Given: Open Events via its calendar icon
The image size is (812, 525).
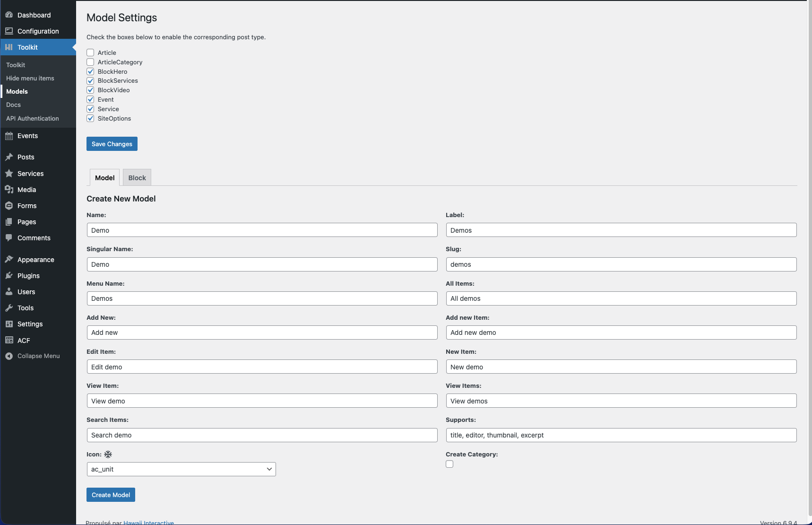Looking at the screenshot, I should click(x=9, y=136).
